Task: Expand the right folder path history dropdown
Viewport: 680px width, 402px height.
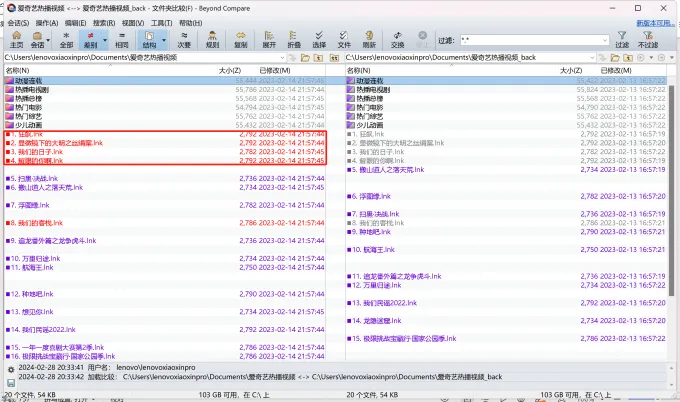Action: 592,58
